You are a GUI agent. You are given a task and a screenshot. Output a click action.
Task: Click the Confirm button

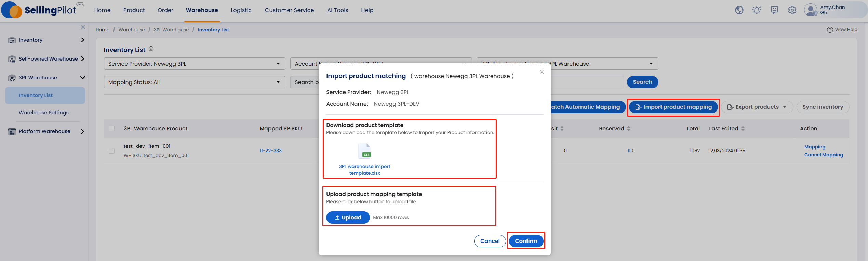[x=526, y=241]
